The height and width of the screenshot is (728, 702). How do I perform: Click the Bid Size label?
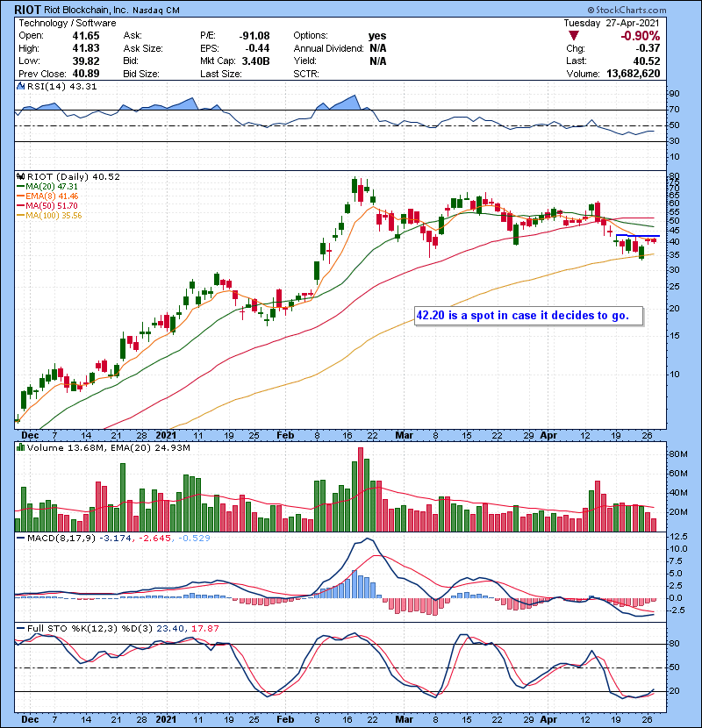(141, 74)
